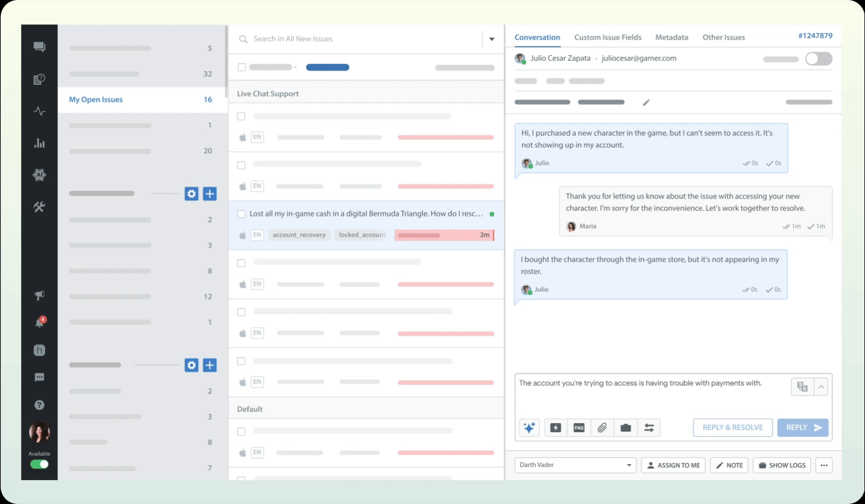
Task: Check the Bermuda Triangle issue checkbox
Action: pos(241,214)
